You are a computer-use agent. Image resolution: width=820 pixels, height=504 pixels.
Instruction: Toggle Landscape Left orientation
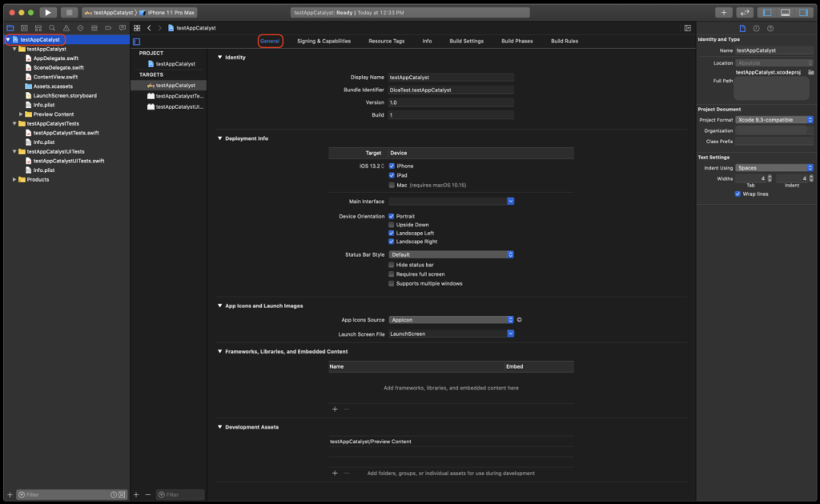pyautogui.click(x=391, y=233)
